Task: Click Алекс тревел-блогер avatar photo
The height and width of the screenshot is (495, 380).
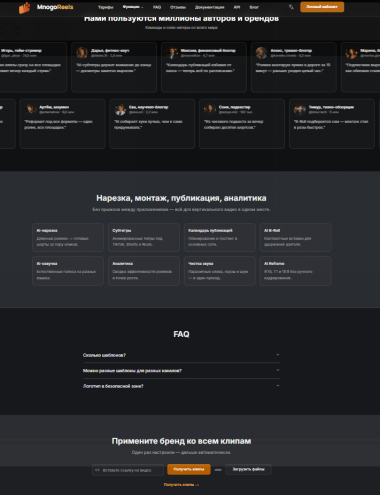Action: click(261, 52)
